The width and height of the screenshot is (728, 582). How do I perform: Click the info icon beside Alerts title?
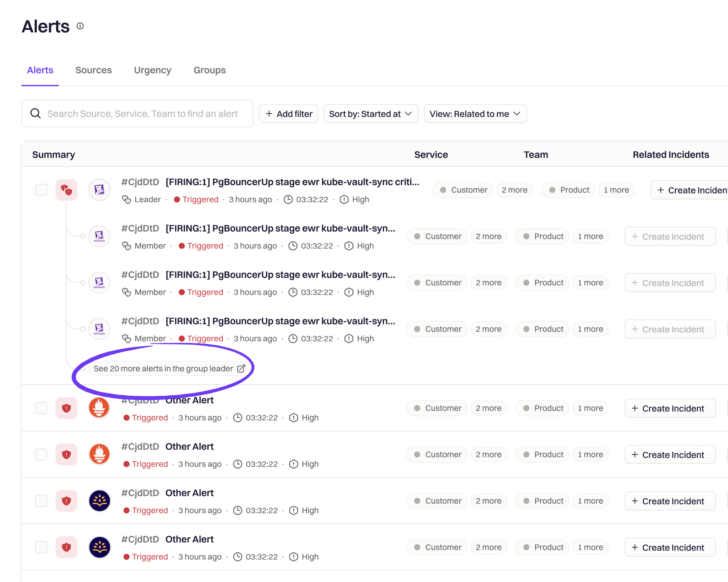point(80,26)
